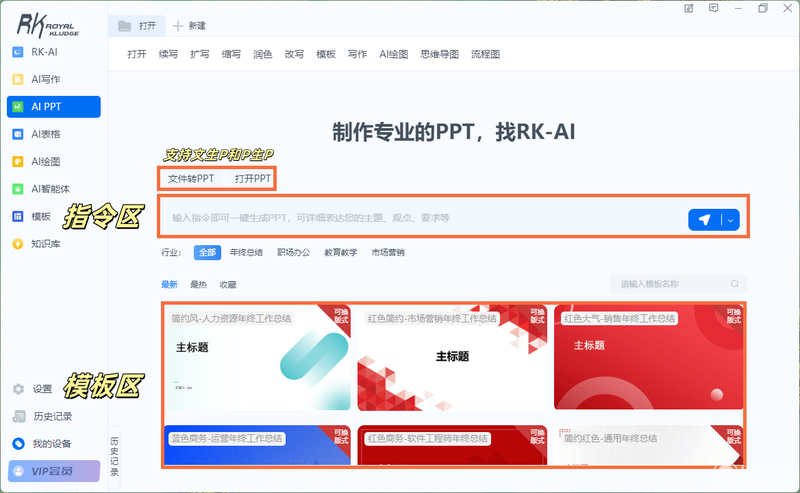Switch to the 收藏 template tab
This screenshot has height=493, width=800.
[x=228, y=284]
